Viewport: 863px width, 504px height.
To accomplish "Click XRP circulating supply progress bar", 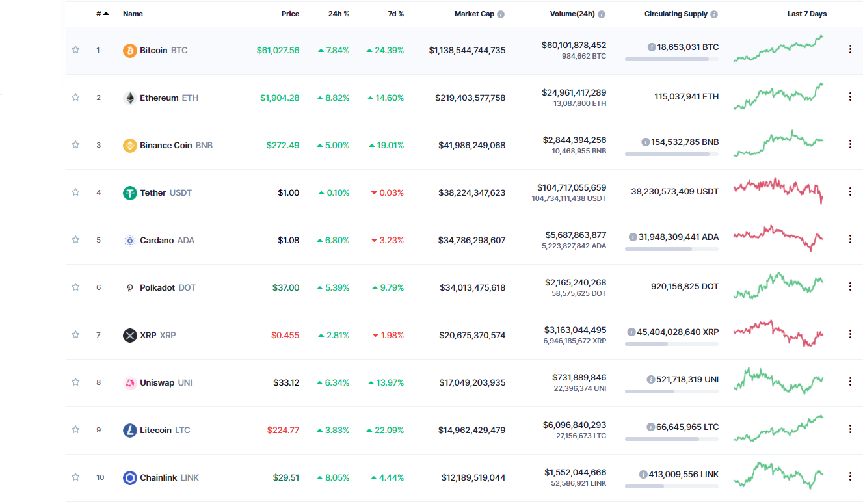I will [672, 344].
